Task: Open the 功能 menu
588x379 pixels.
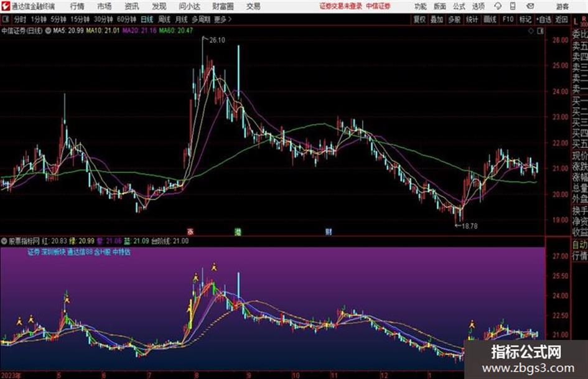Action: (x=421, y=7)
